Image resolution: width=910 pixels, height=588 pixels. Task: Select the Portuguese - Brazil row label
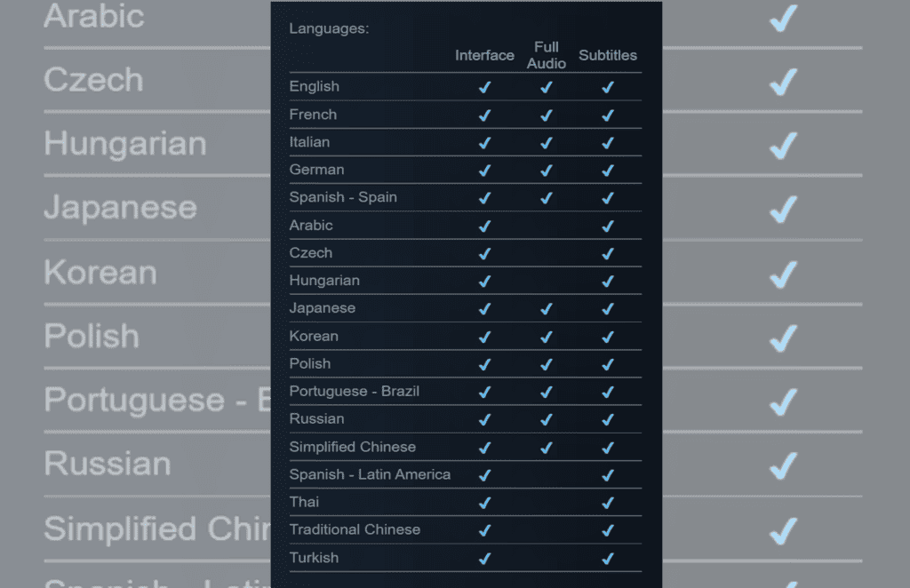354,392
